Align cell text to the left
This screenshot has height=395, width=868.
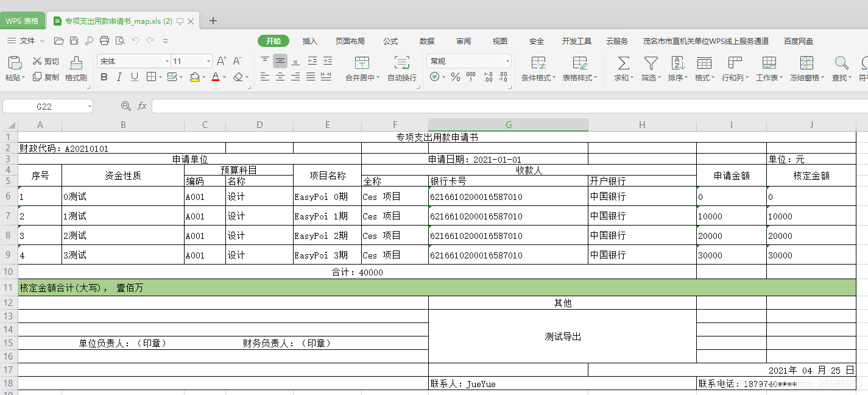[x=265, y=77]
